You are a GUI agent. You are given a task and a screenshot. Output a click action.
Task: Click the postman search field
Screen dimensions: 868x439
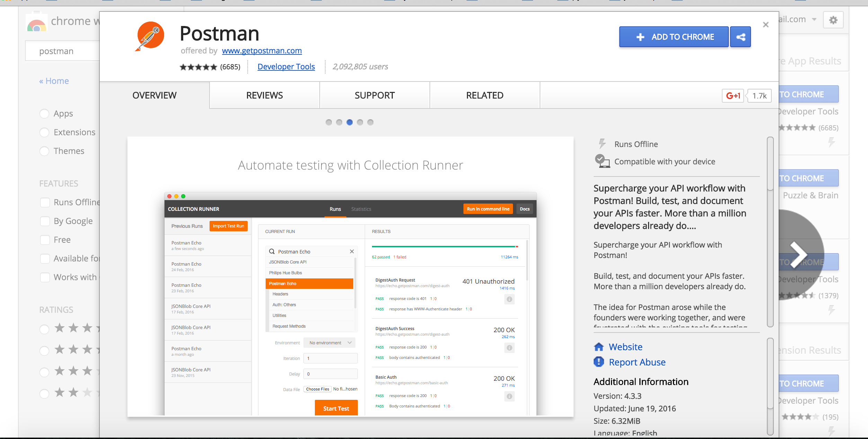coord(62,51)
